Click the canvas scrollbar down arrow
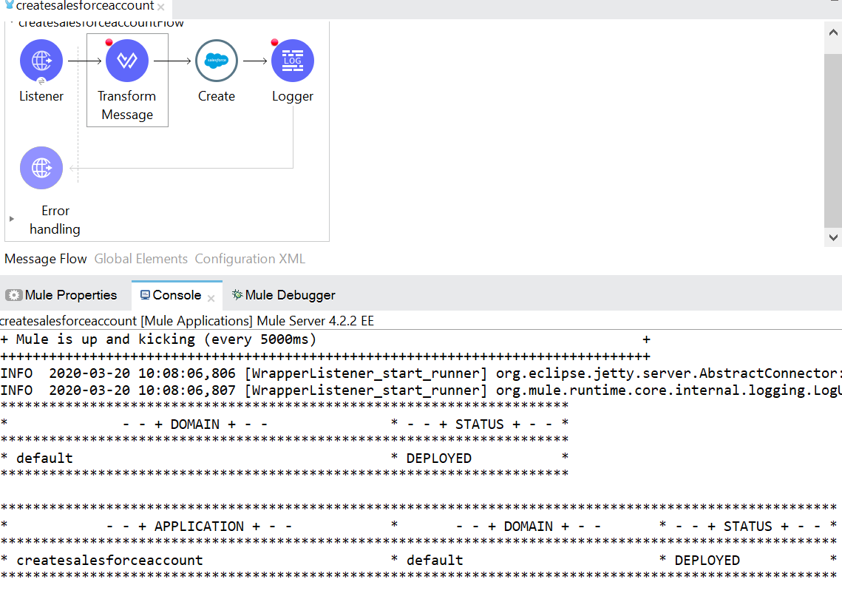The image size is (842, 616). (x=833, y=237)
